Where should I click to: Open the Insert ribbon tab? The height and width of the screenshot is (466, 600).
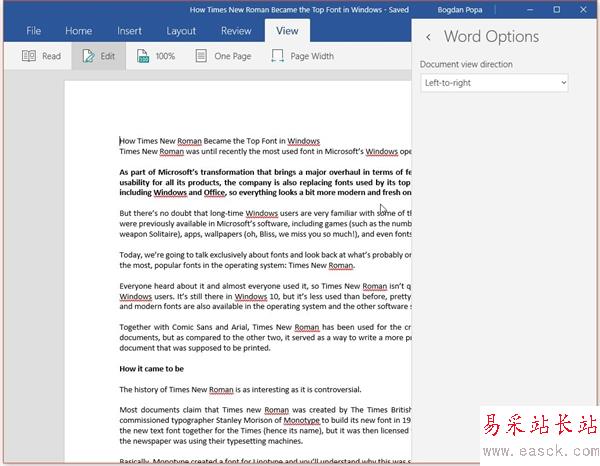(x=129, y=31)
